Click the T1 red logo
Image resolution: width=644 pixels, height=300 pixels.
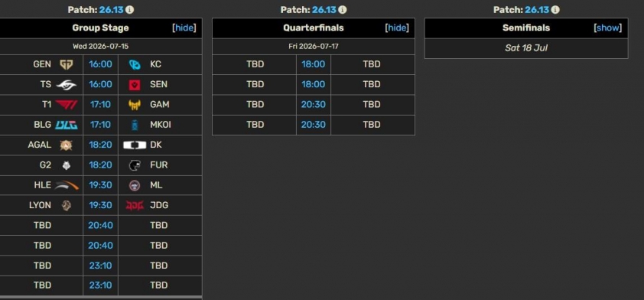[x=66, y=105]
